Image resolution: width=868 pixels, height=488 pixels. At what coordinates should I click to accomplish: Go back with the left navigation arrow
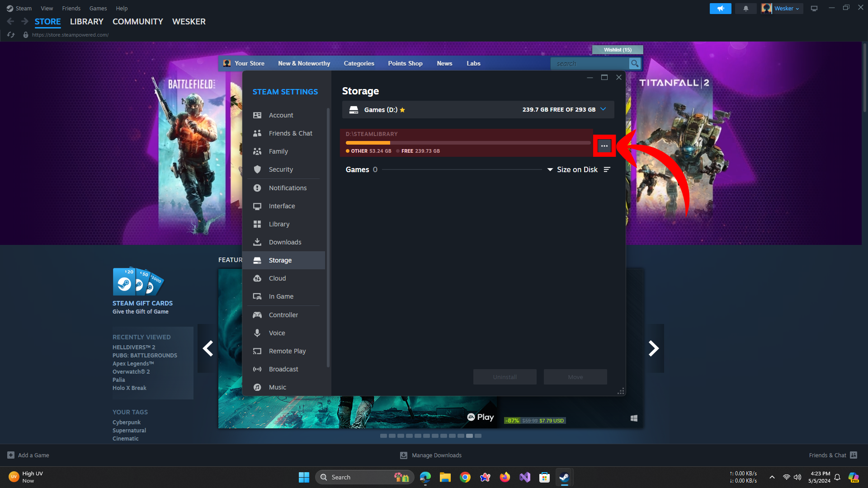coord(11,21)
